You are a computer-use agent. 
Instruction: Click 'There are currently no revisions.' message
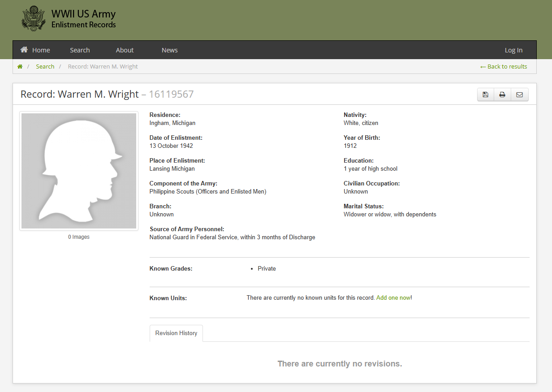click(x=340, y=363)
